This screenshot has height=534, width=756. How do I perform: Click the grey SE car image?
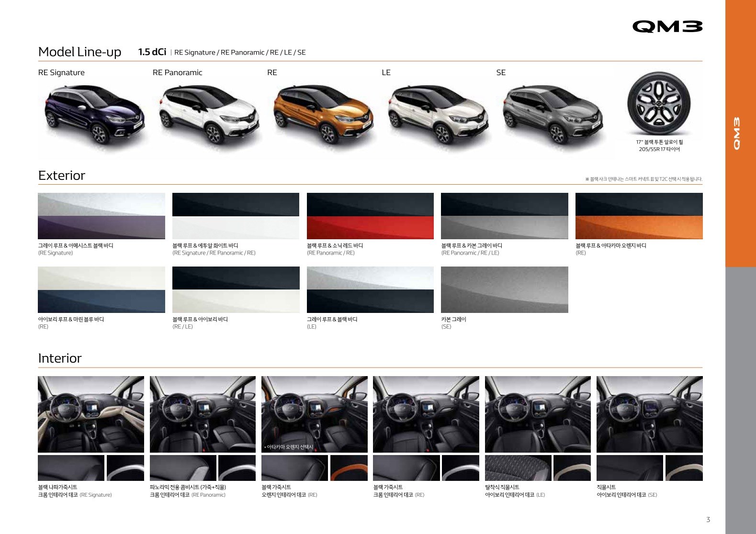coord(552,115)
